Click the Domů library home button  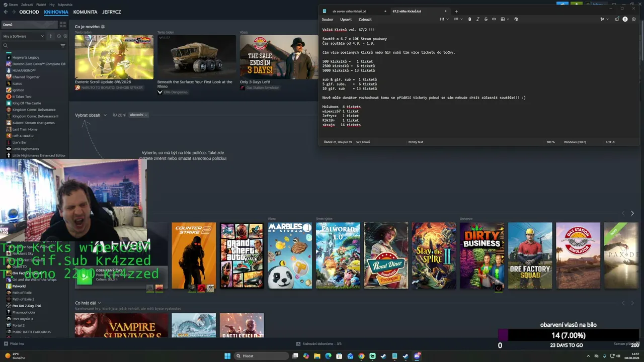click(x=29, y=25)
